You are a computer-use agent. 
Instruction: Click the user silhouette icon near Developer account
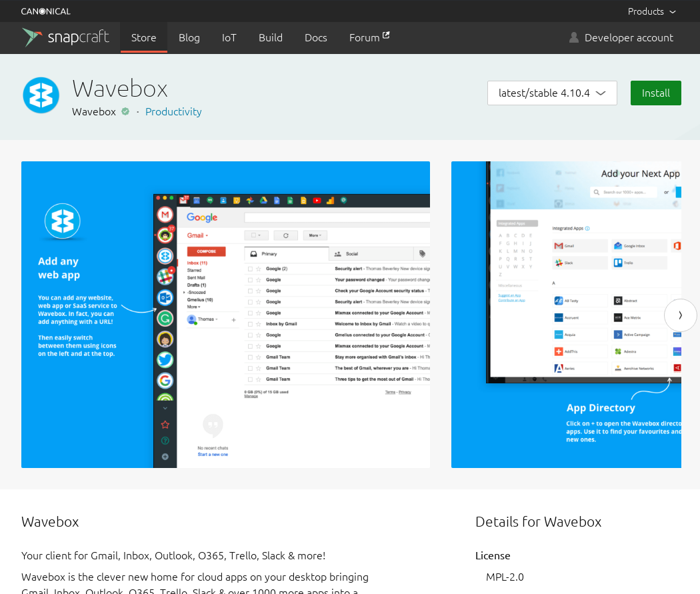coord(573,37)
